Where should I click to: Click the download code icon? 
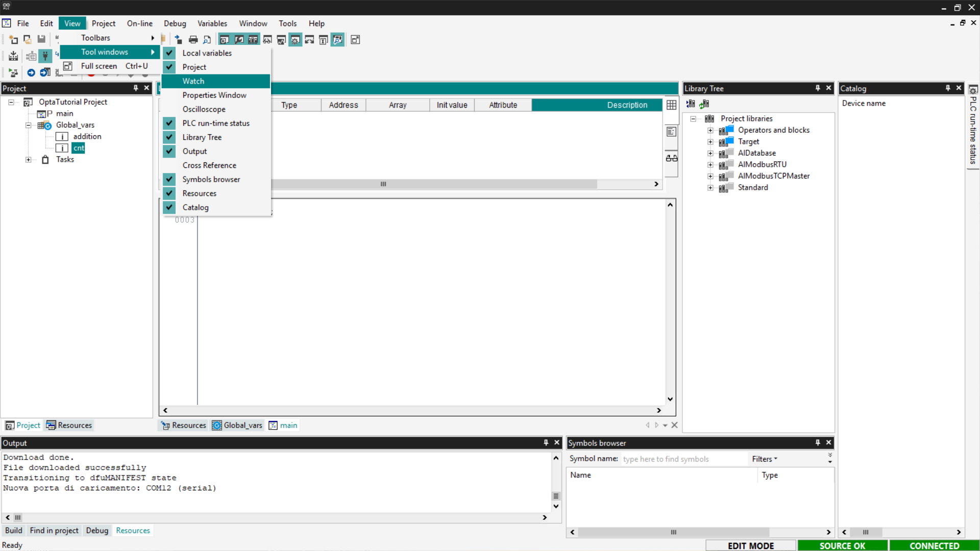pos(14,56)
